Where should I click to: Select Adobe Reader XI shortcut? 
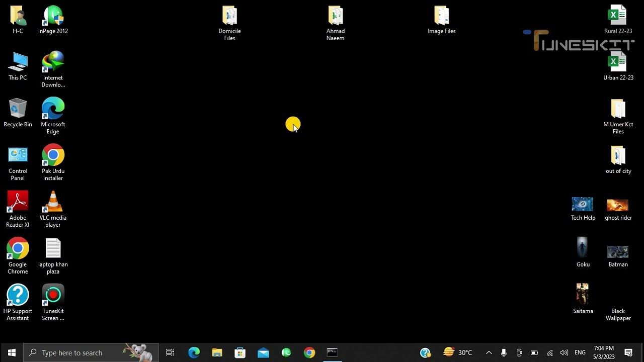(x=18, y=210)
